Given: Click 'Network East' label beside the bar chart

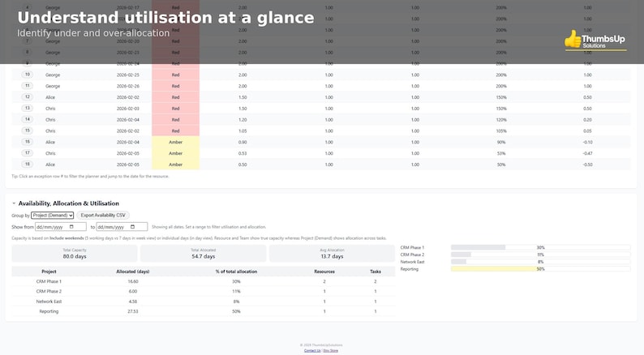Looking at the screenshot, I should (412, 262).
